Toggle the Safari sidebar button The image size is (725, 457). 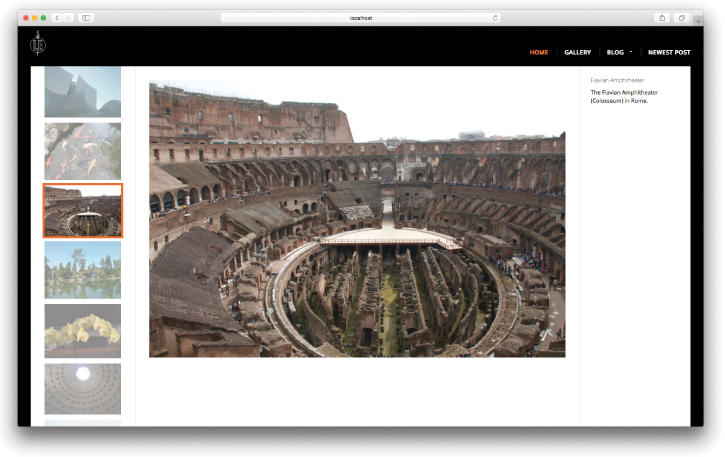(x=86, y=18)
